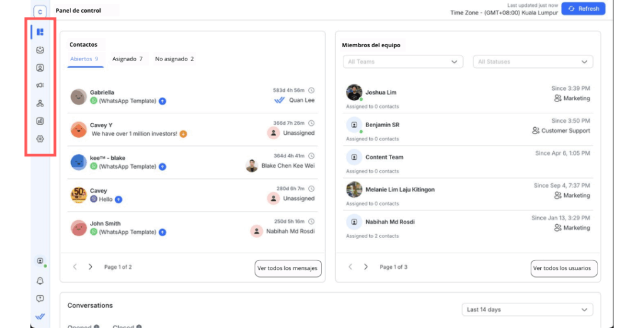
Task: Open the Dashboard icon in sidebar
Action: point(40,32)
